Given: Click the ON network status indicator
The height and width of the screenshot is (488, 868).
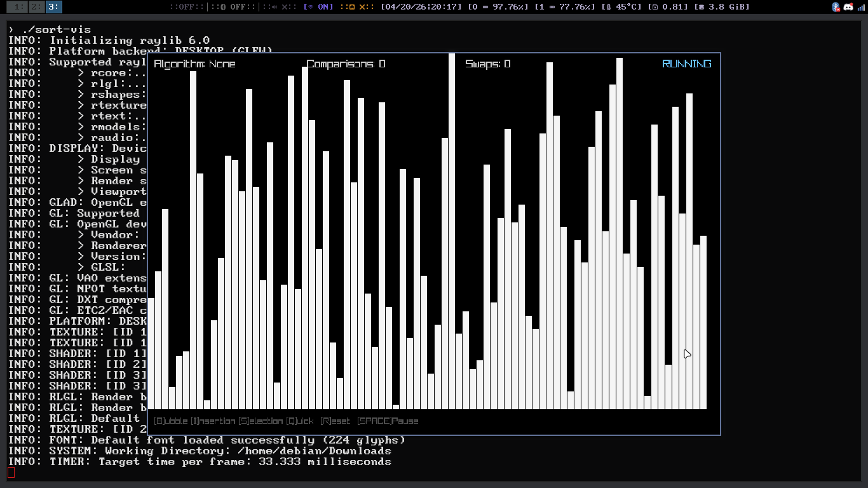Looking at the screenshot, I should [x=318, y=7].
